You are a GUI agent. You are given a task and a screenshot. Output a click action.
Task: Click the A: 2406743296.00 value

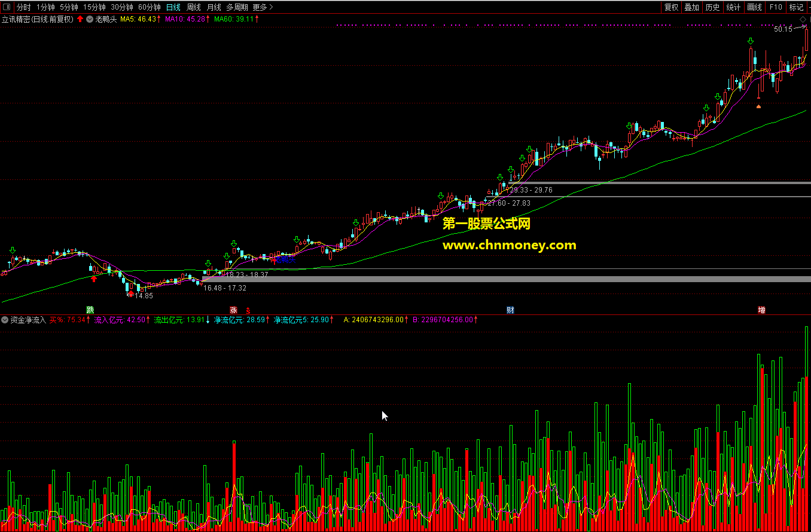pyautogui.click(x=377, y=320)
